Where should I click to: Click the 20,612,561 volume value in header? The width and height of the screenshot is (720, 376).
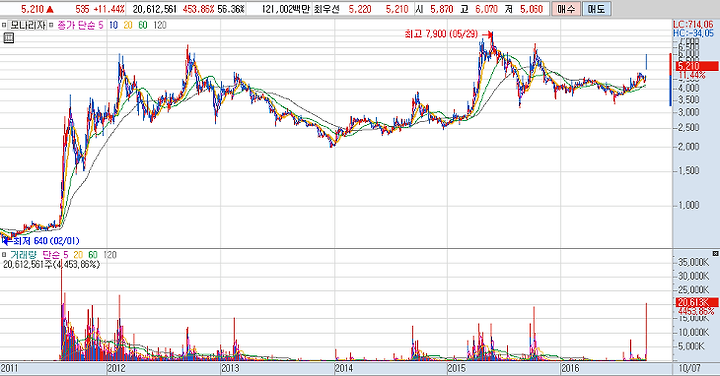tap(155, 9)
